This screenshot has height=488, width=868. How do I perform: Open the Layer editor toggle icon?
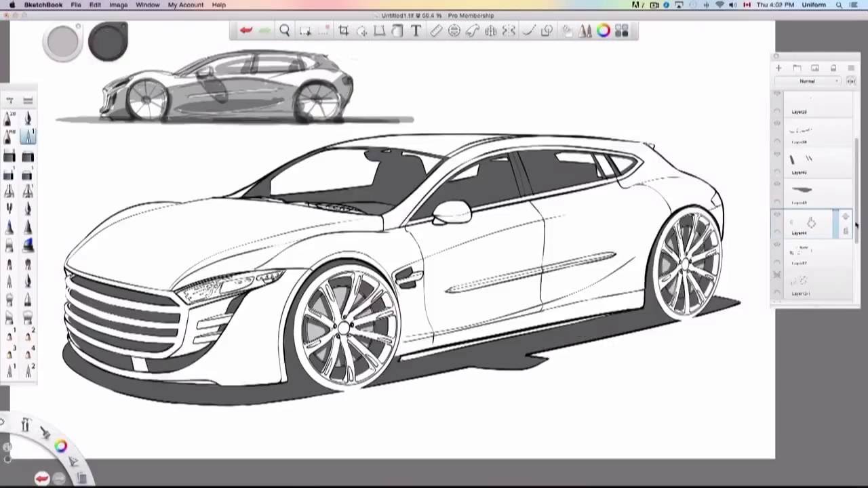pos(567,30)
